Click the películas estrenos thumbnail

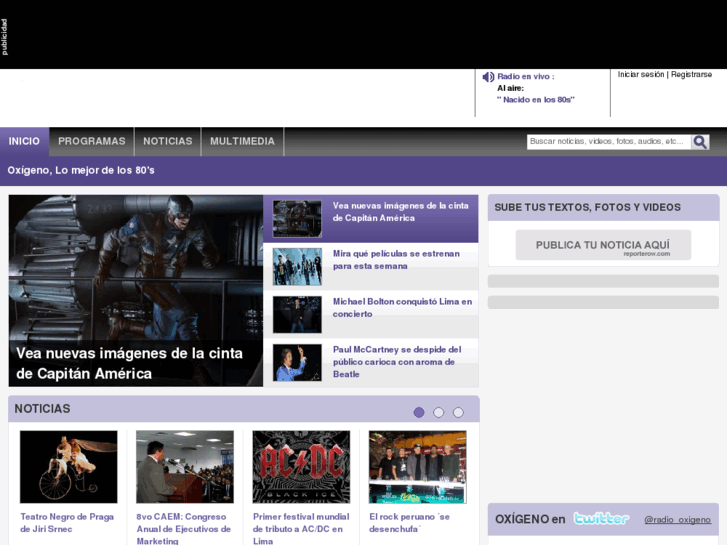(297, 266)
